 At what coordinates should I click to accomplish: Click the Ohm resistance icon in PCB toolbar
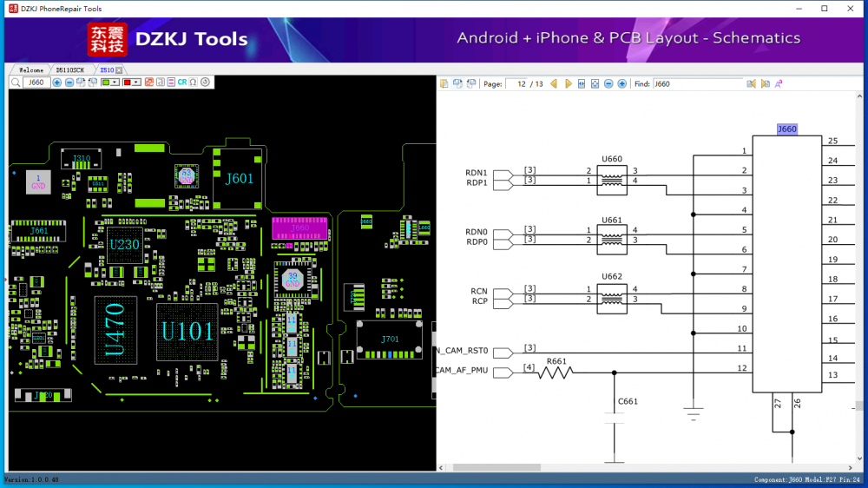193,82
